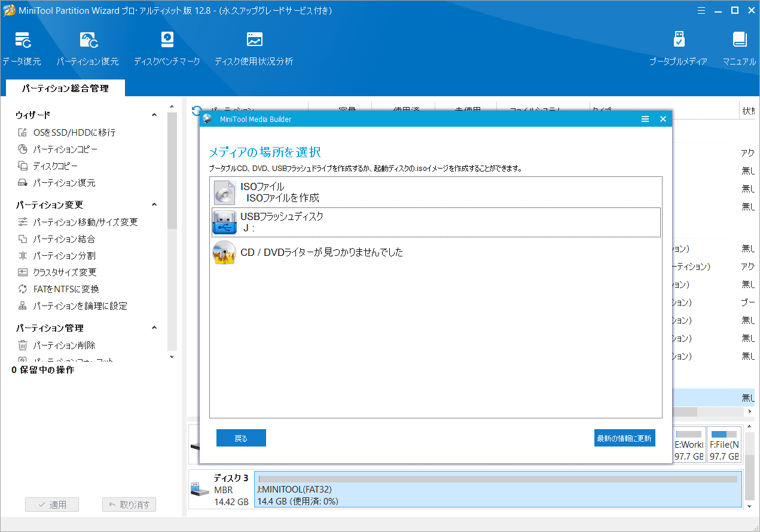Open sidebar パーティション復元 wizard
The image size is (760, 532).
(x=56, y=183)
